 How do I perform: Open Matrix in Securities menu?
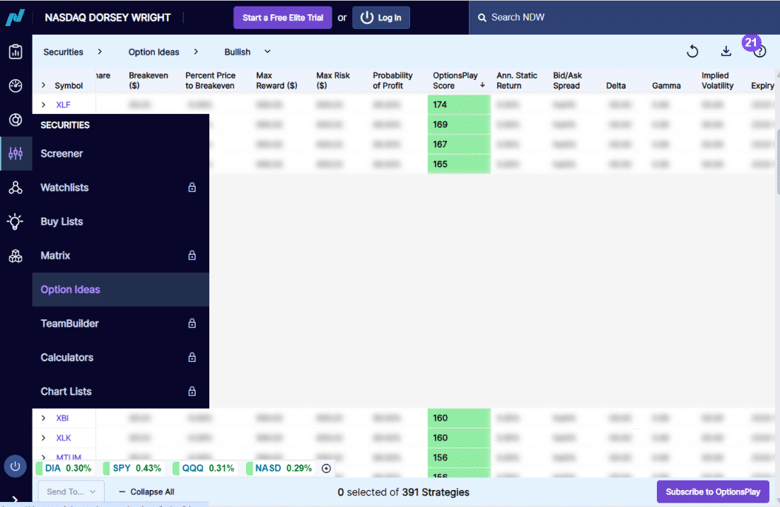(x=120, y=255)
